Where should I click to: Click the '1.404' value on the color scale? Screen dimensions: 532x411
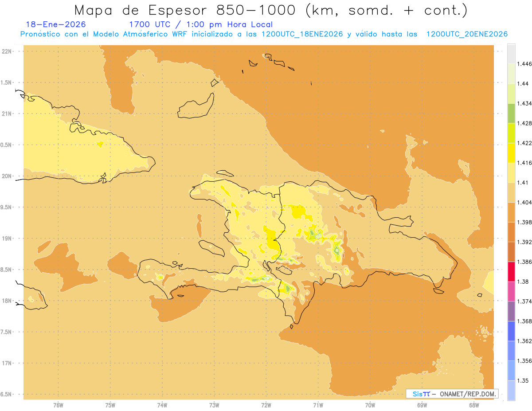tap(524, 202)
